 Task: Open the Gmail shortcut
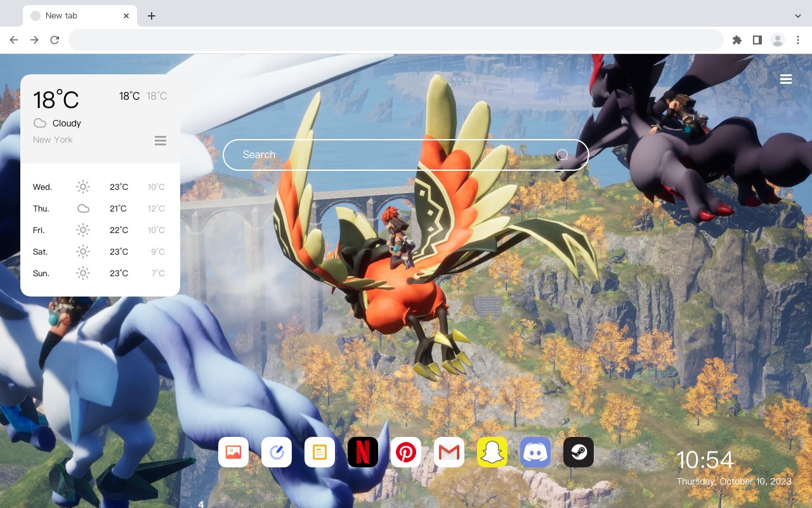[449, 452]
